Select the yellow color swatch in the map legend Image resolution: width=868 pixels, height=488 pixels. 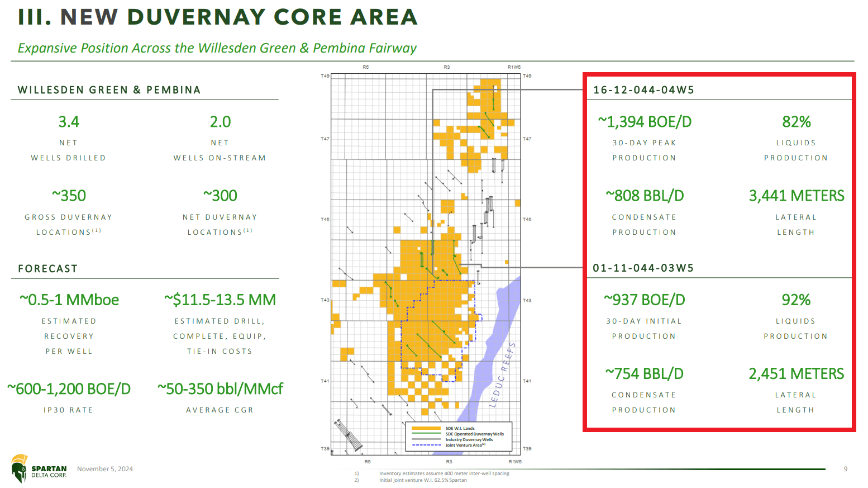pos(426,428)
